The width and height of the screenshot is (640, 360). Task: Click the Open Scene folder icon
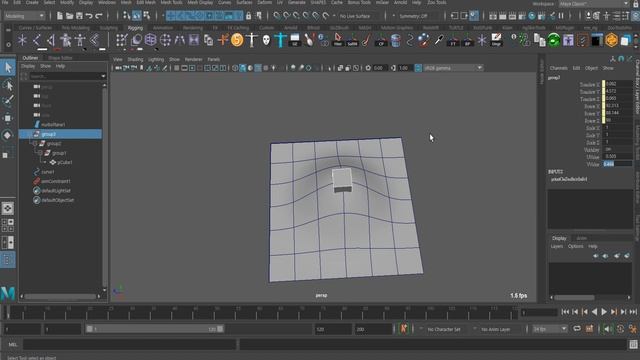[70, 16]
